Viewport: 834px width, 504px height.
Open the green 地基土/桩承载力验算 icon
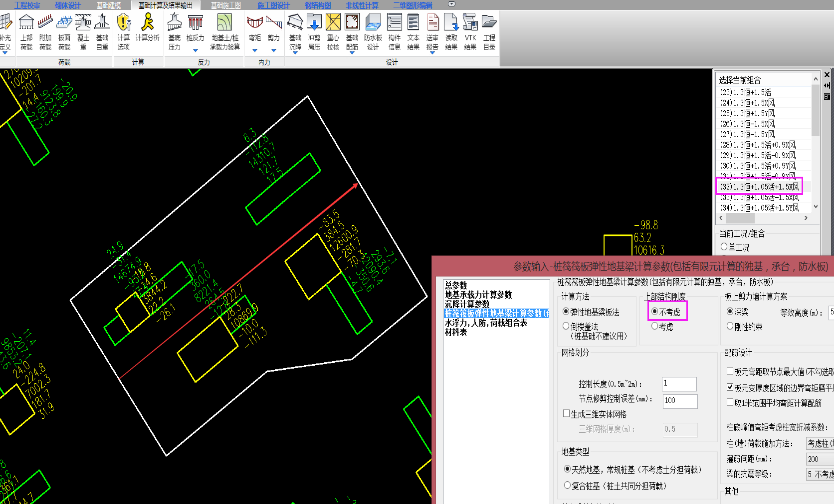(224, 22)
